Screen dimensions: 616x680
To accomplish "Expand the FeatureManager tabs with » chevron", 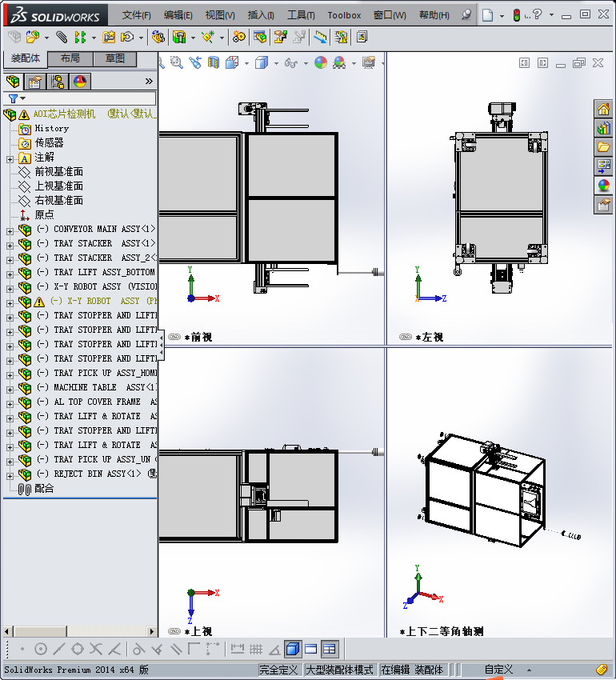I will [x=149, y=81].
